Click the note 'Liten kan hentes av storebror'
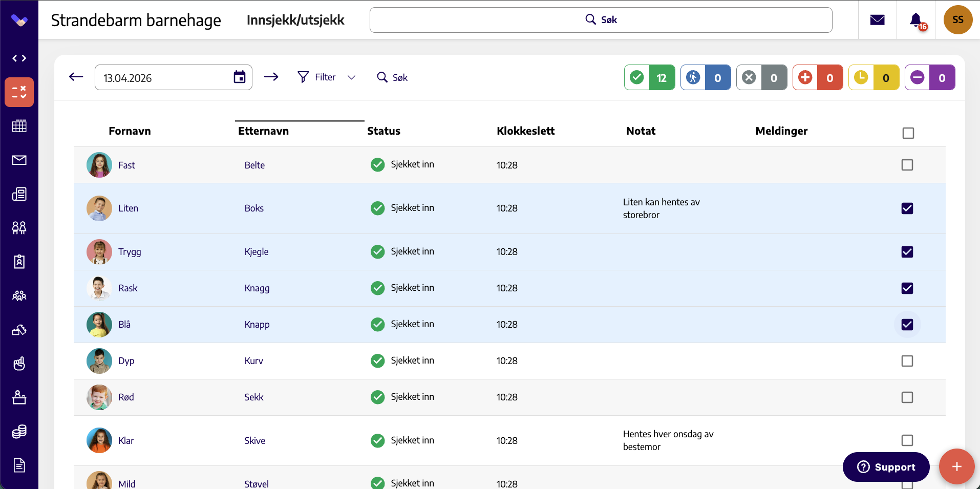Screen dimensions: 980x489 tap(662, 208)
